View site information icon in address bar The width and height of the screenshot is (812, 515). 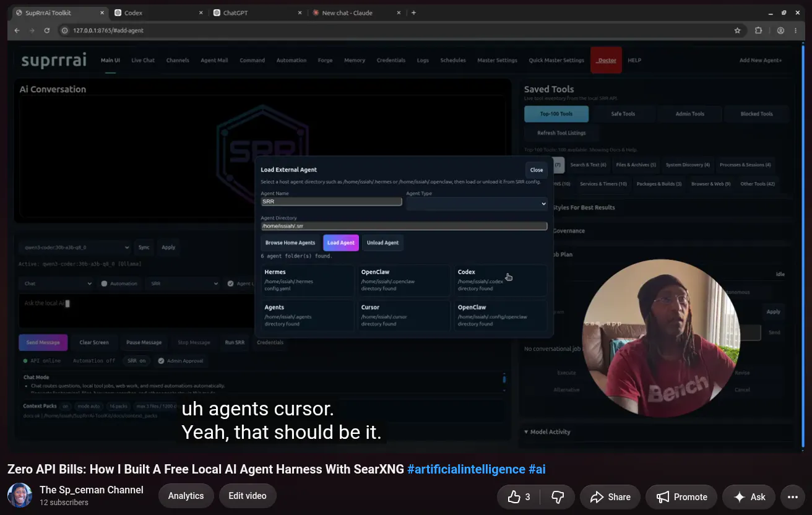click(64, 30)
